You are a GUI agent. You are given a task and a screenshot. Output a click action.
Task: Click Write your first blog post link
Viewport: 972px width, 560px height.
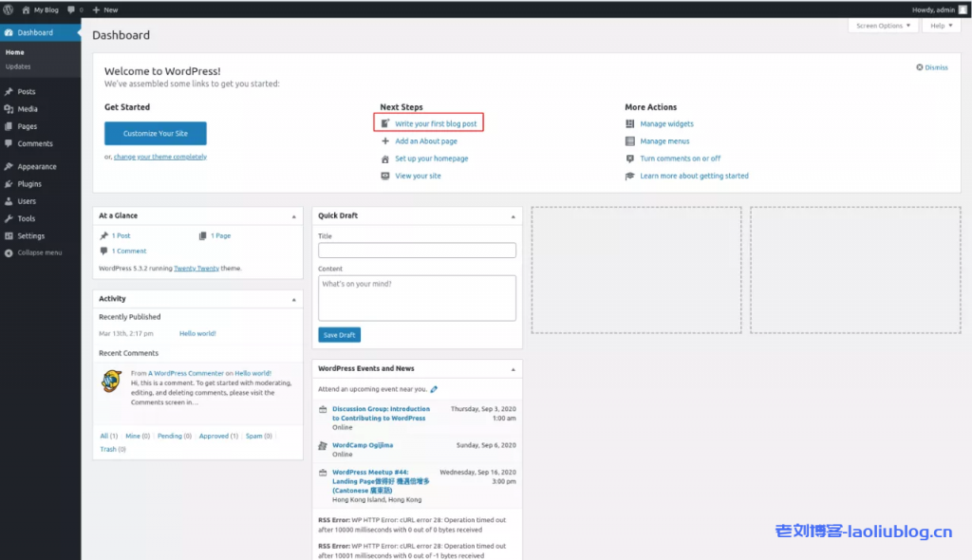click(436, 123)
